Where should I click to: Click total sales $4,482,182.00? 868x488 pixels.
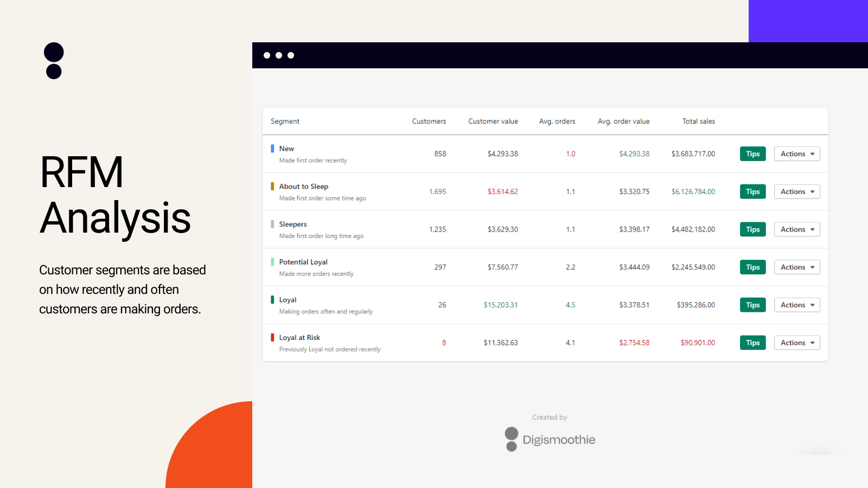[693, 229]
